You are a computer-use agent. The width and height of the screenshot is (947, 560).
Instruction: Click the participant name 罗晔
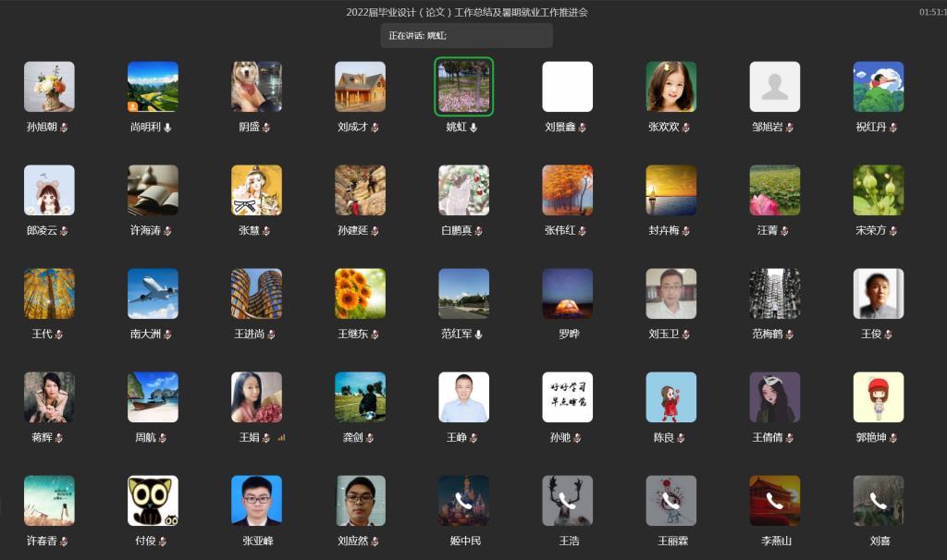tap(569, 335)
